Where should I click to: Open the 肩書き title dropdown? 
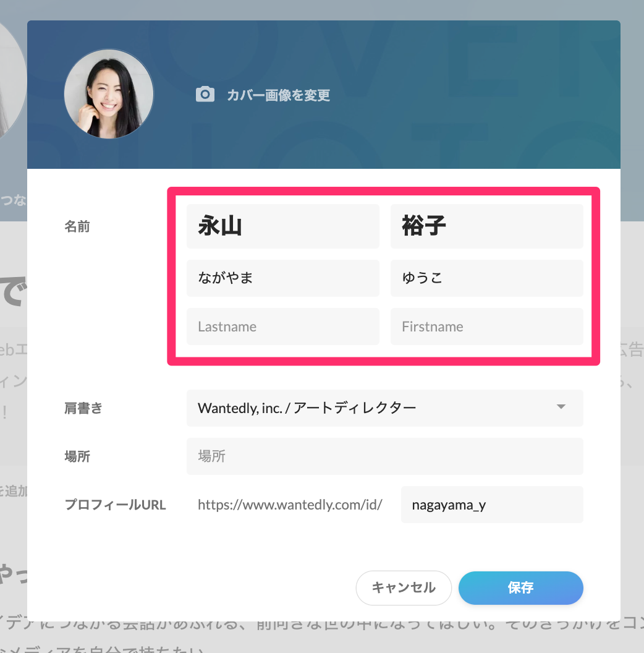coord(384,408)
